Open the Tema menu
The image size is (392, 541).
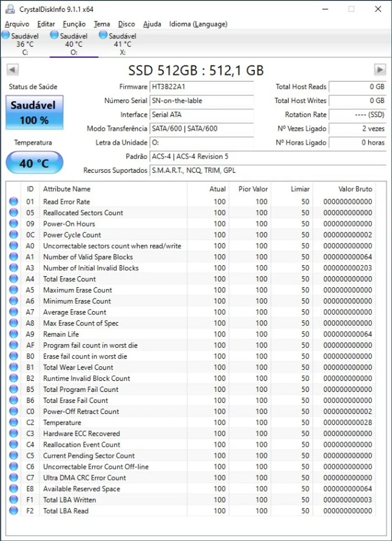tap(101, 24)
